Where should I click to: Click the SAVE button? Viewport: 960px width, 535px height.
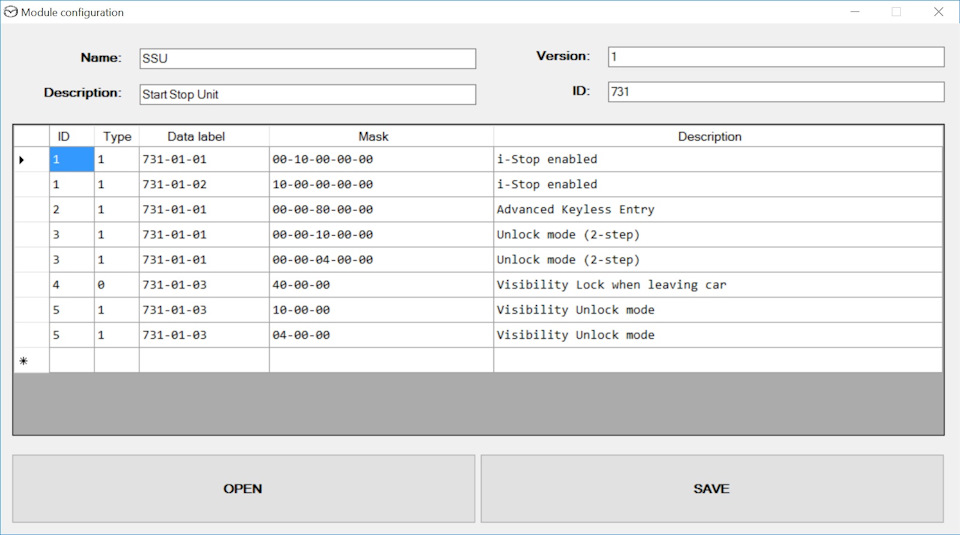tap(712, 488)
